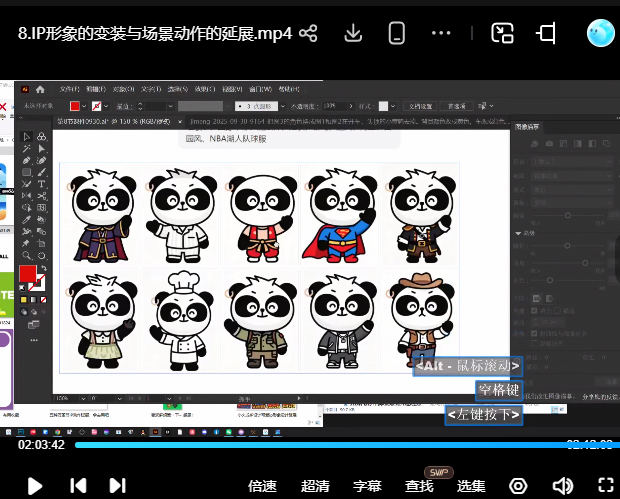Select the Type tool

pos(41,184)
